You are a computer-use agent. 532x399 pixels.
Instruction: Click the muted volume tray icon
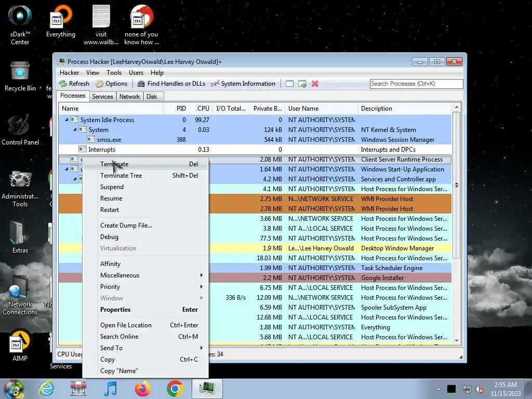tap(480, 390)
